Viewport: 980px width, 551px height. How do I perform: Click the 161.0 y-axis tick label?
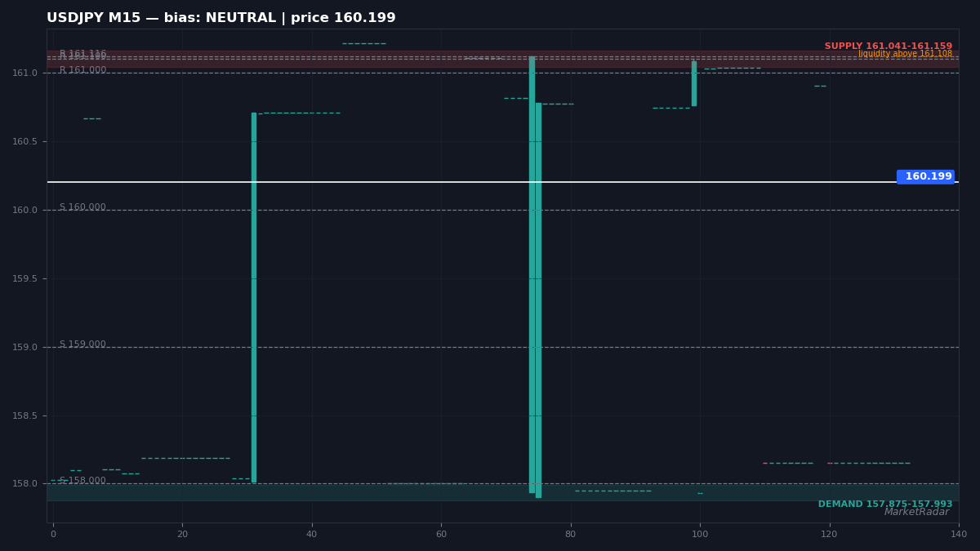click(24, 73)
